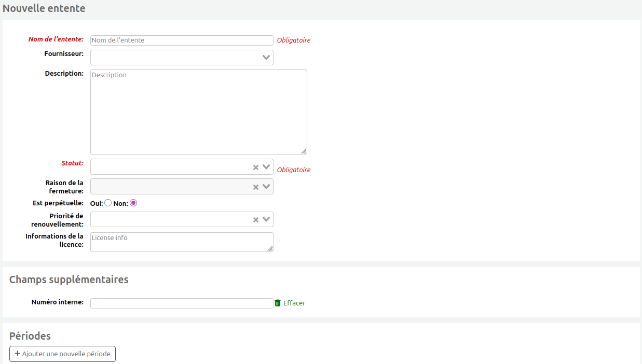
Task: Click the Champs supplémentaires heading
Action: click(x=69, y=279)
